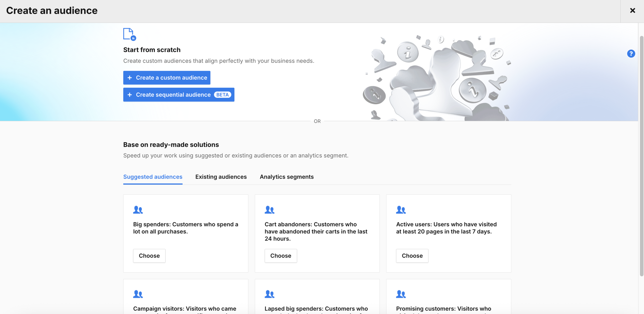Switch to the Existing audiences tab

point(221,177)
